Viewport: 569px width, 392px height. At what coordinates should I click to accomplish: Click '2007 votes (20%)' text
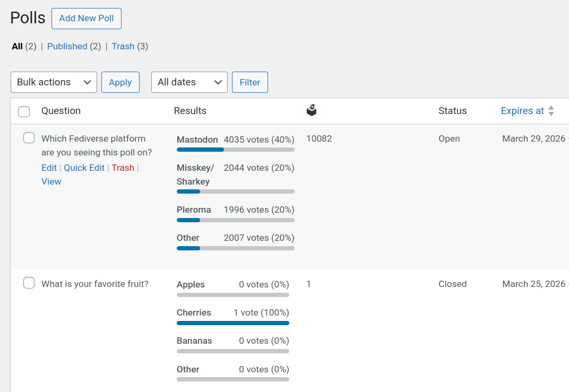(259, 238)
